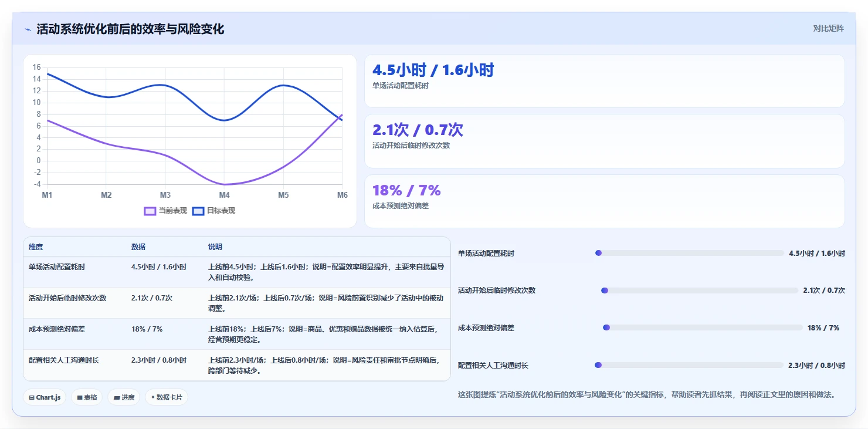Click the 数据 table column header

(x=138, y=247)
